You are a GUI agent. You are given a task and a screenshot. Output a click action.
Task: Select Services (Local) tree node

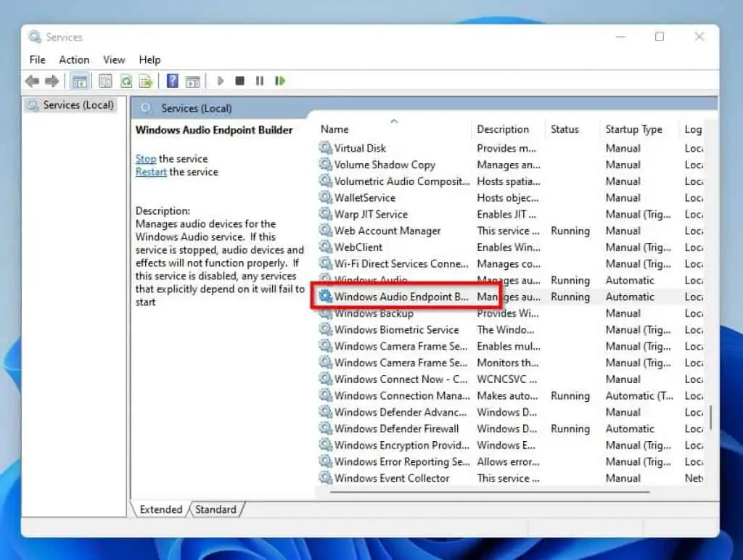[71, 104]
